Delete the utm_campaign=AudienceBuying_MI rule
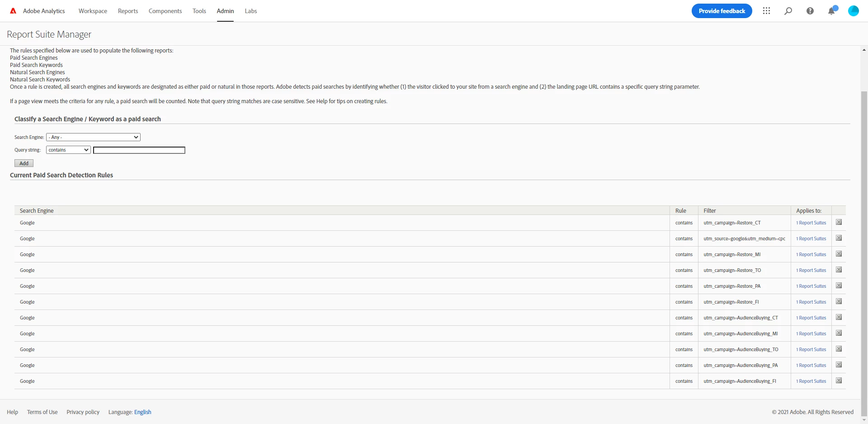This screenshot has height=424, width=868. (839, 333)
